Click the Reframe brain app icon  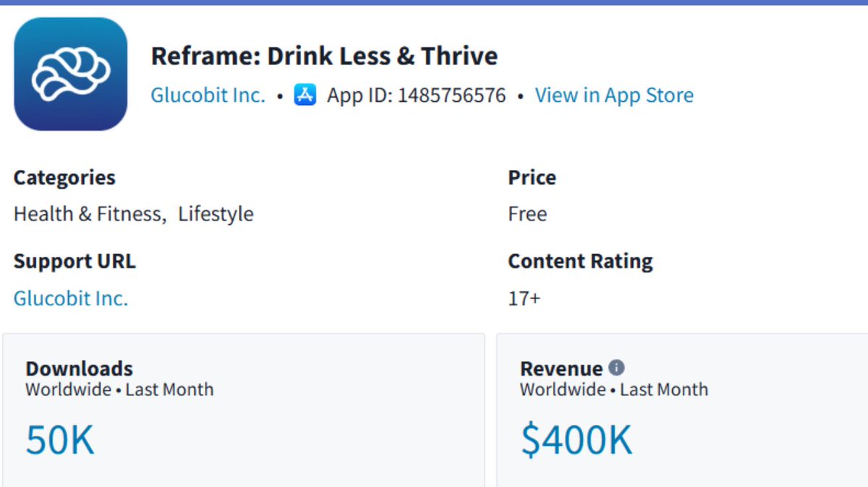pyautogui.click(x=71, y=74)
